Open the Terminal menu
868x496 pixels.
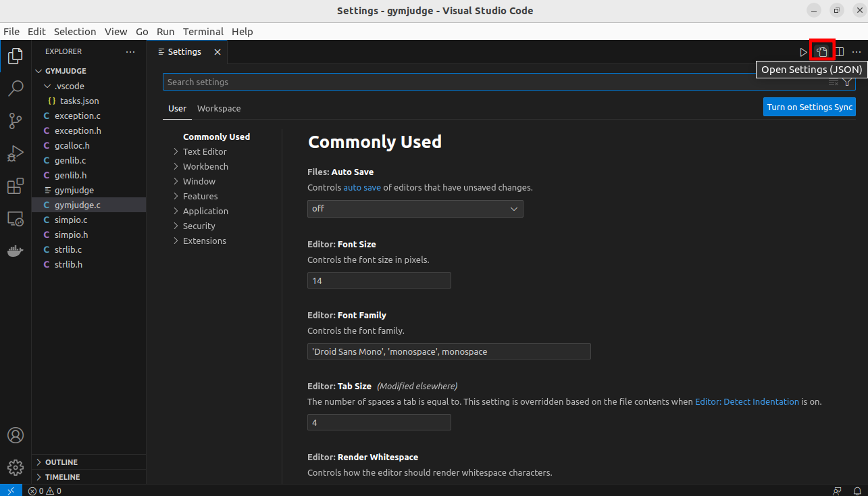tap(203, 32)
